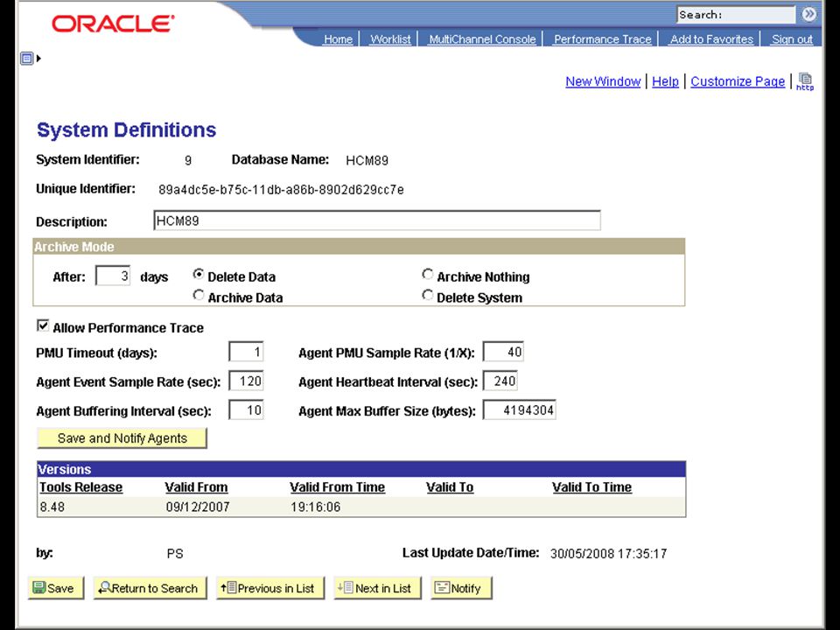Image resolution: width=840 pixels, height=630 pixels.
Task: Click the Notify button
Action: click(461, 588)
